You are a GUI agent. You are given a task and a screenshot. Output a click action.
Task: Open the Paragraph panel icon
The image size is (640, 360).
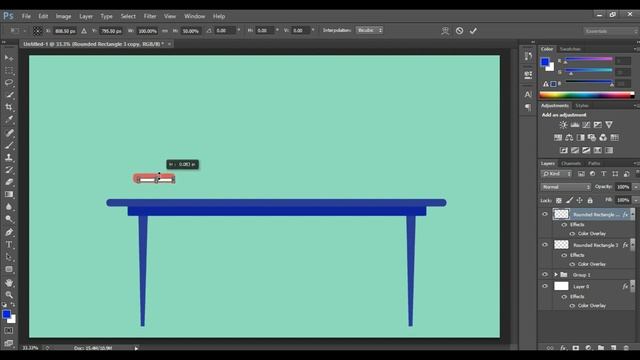click(x=528, y=107)
